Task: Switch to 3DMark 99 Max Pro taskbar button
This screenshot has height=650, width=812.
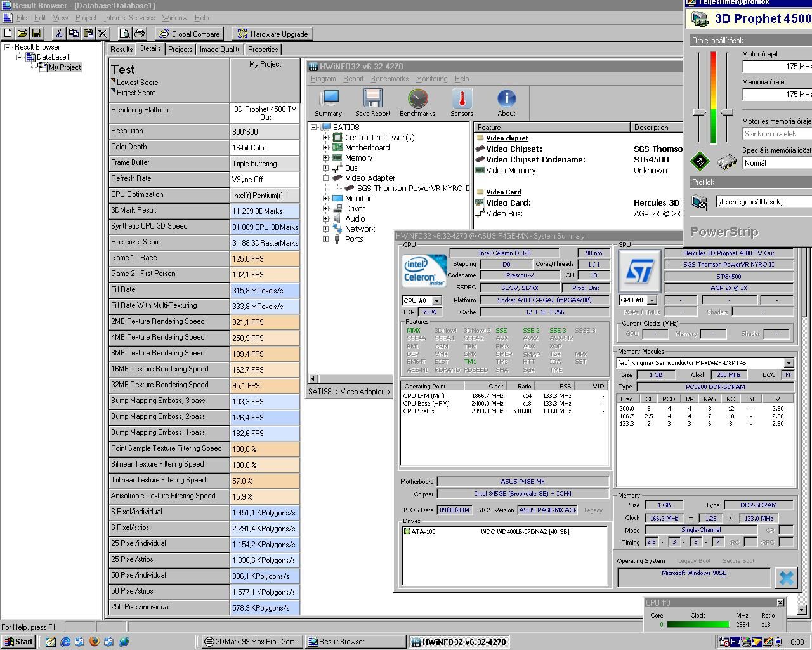Action: tap(252, 642)
